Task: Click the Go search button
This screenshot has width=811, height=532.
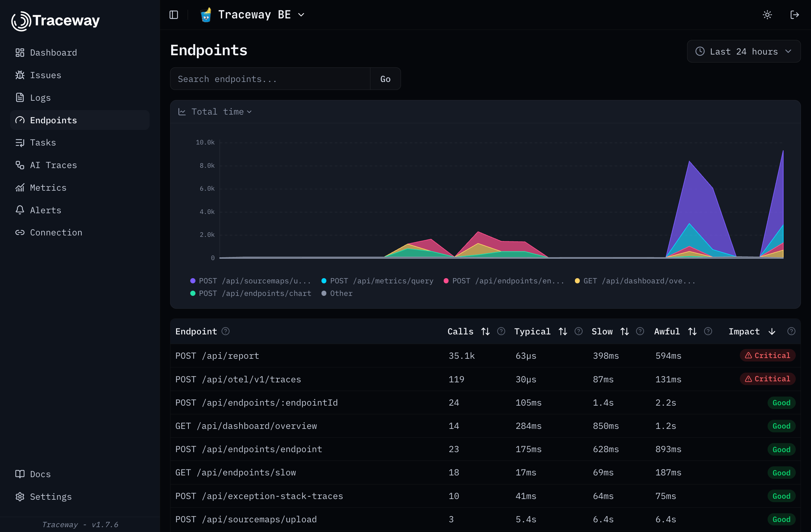Action: (385, 79)
